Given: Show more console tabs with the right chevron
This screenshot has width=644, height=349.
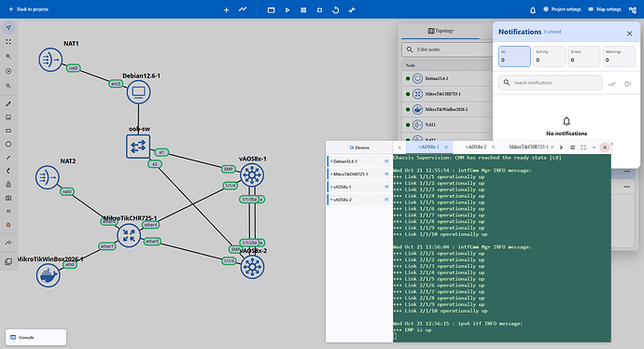Looking at the screenshot, I should coord(561,147).
